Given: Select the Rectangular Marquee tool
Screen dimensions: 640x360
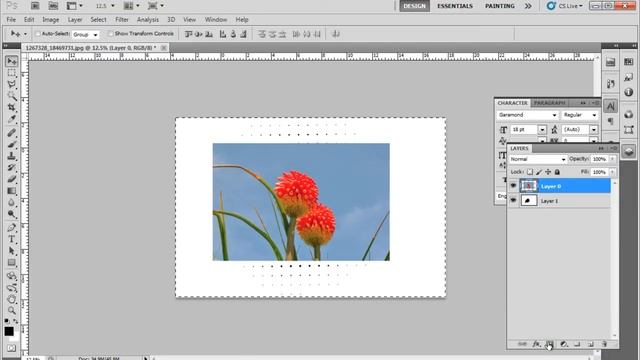Looking at the screenshot, I should [11, 73].
